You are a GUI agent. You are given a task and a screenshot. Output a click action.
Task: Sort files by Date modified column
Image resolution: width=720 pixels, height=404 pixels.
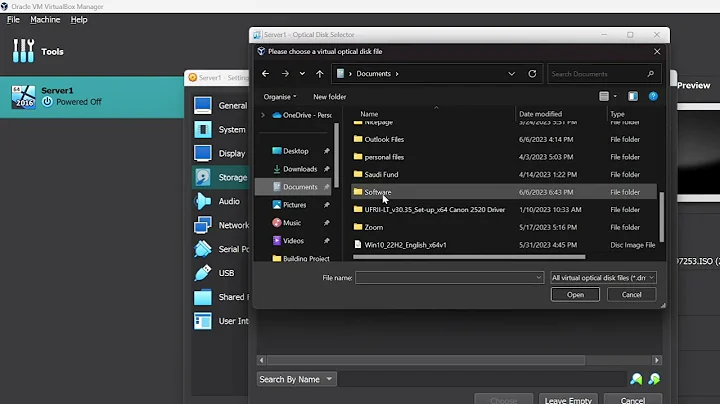[540, 114]
